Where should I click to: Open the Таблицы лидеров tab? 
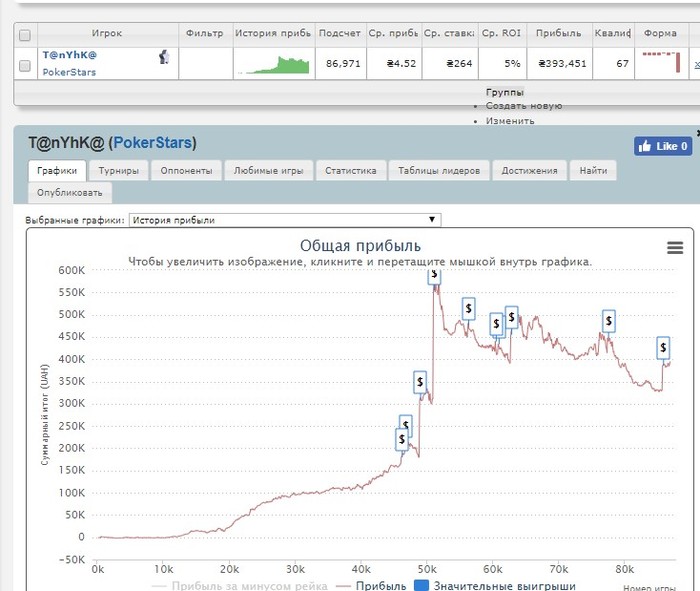439,171
